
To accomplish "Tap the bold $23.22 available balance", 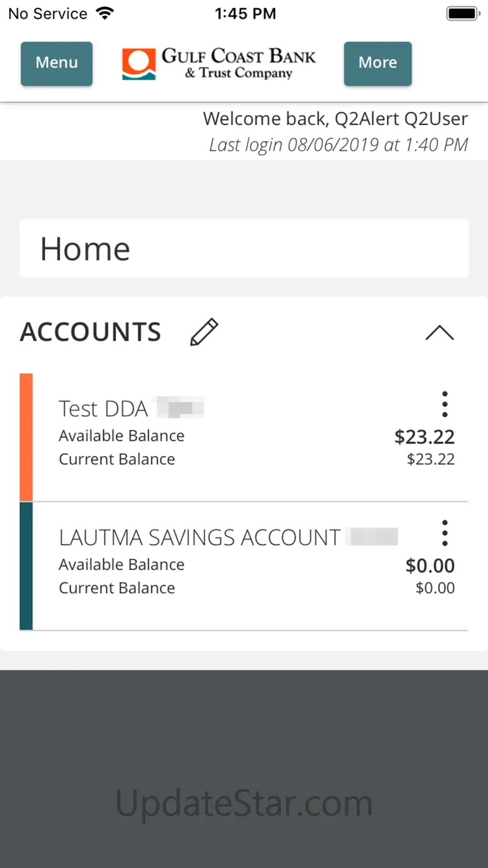I will [x=424, y=437].
